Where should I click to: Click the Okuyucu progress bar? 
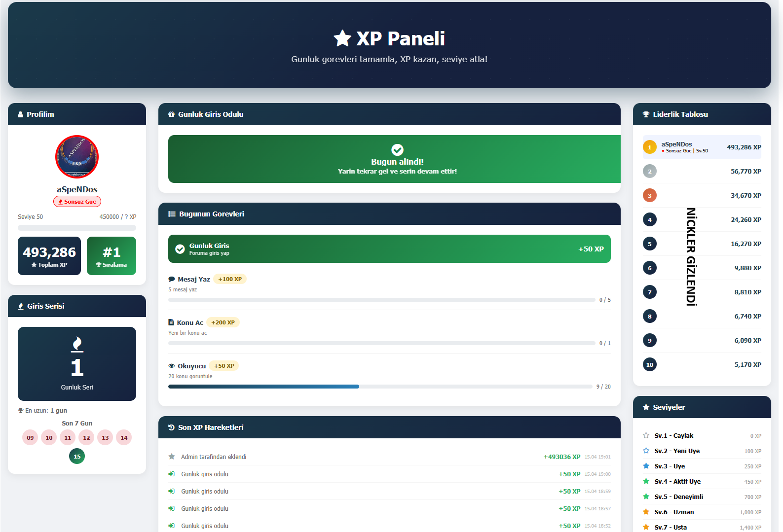(380, 387)
